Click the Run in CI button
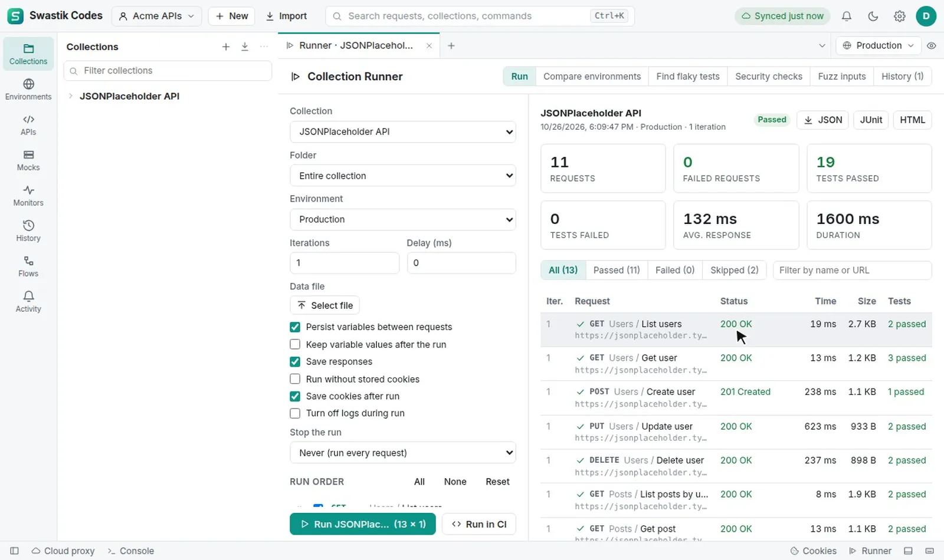This screenshot has width=944, height=560. coord(479,524)
